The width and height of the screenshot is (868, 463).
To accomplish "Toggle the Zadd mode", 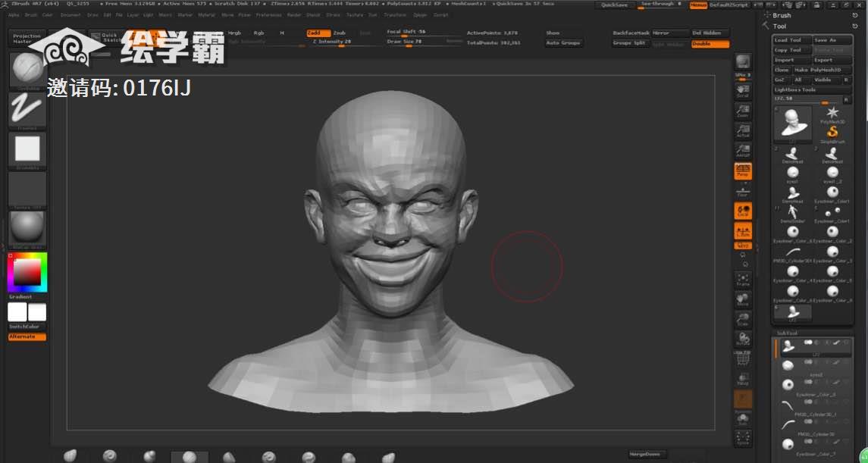I will [x=318, y=33].
